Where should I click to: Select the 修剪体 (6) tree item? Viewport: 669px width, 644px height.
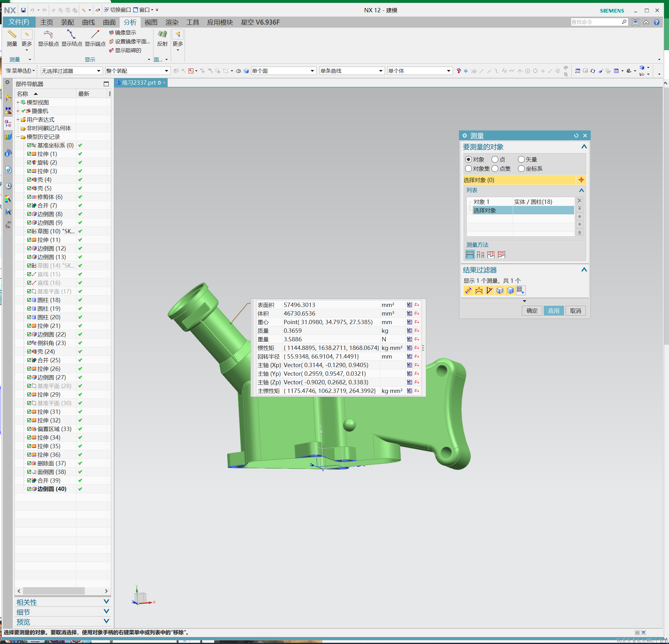point(50,197)
